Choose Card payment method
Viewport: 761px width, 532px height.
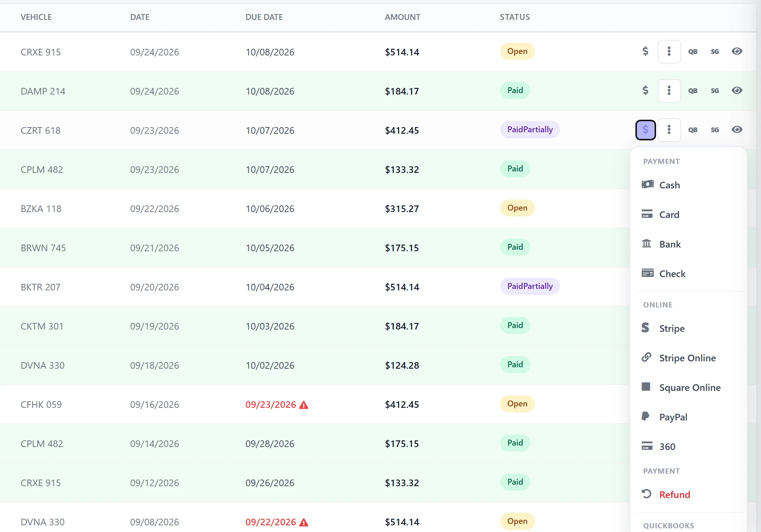coord(688,215)
